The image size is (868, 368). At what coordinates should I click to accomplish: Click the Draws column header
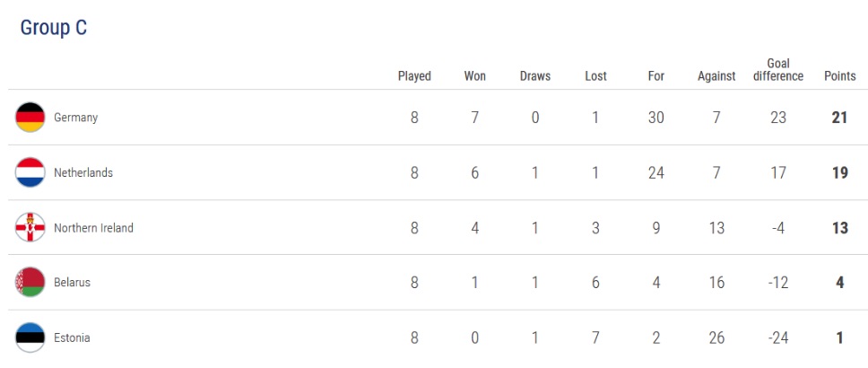[x=535, y=76]
